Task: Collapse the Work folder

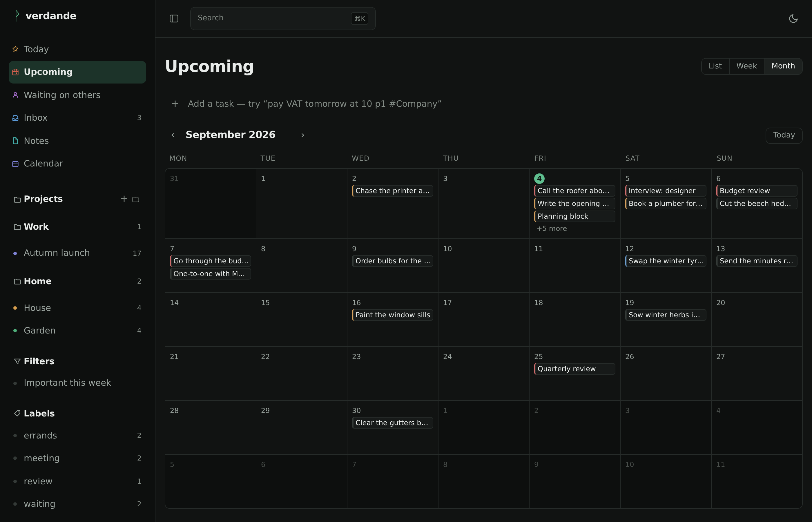Action: (36, 227)
